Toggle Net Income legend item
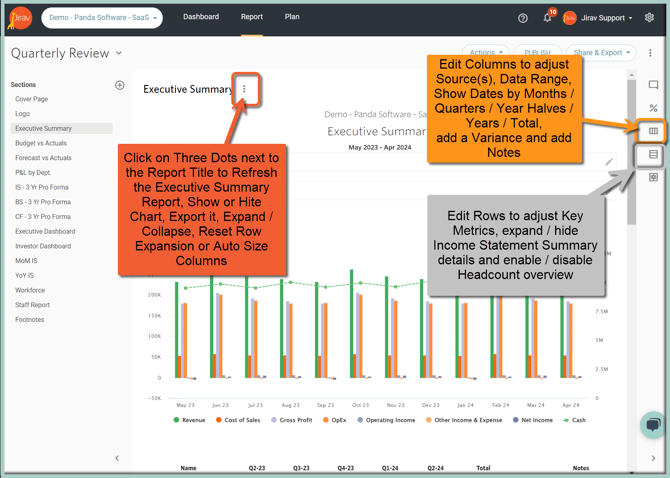This screenshot has height=478, width=670. tap(534, 420)
